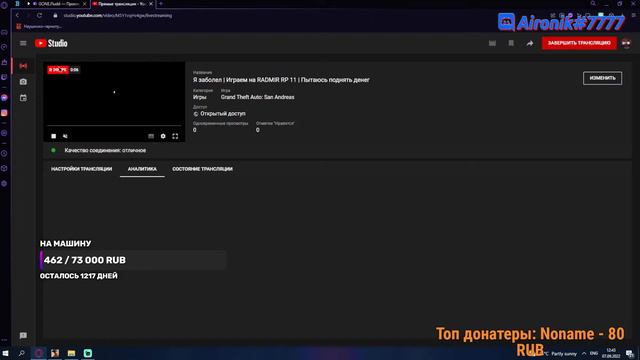This screenshot has width=640, height=360.
Task: Open the Webcam section in sidebar
Action: click(x=23, y=82)
